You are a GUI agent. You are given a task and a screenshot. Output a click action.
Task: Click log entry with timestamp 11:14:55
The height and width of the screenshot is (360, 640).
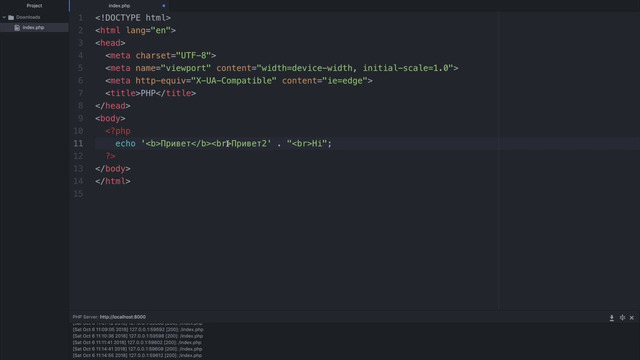pos(137,356)
